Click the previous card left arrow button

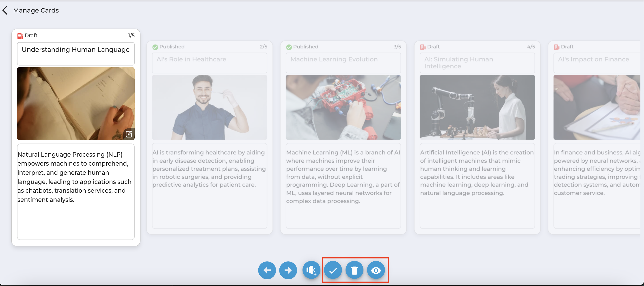(267, 270)
